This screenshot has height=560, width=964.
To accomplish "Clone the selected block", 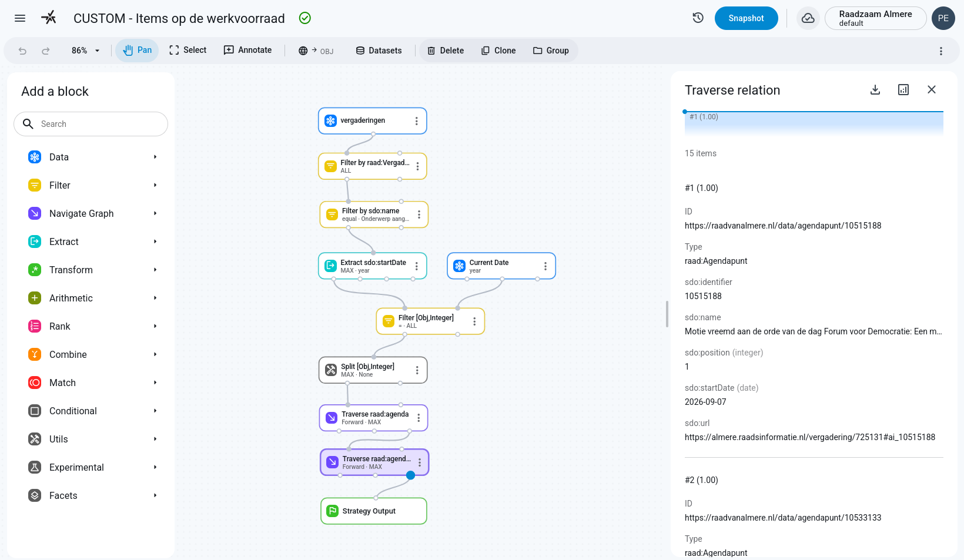I will [x=498, y=51].
